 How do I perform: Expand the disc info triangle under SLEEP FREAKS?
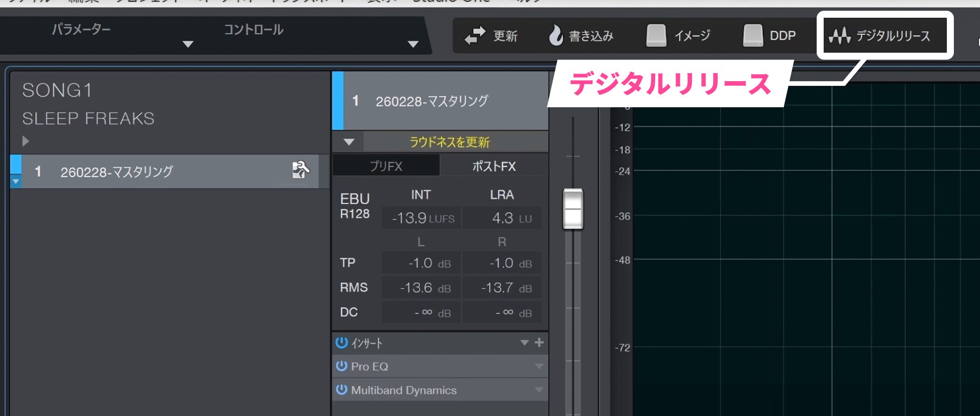pos(26,141)
